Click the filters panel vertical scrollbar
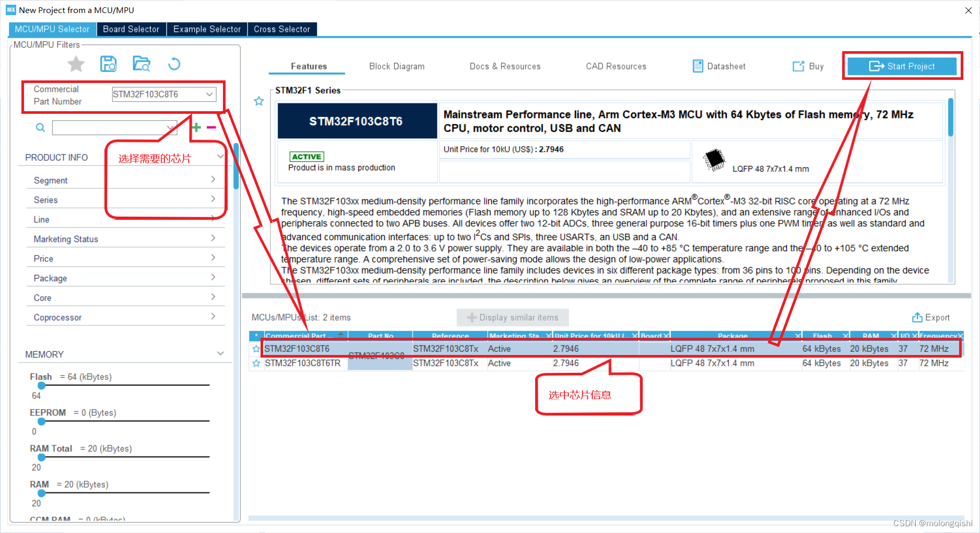 click(x=236, y=166)
